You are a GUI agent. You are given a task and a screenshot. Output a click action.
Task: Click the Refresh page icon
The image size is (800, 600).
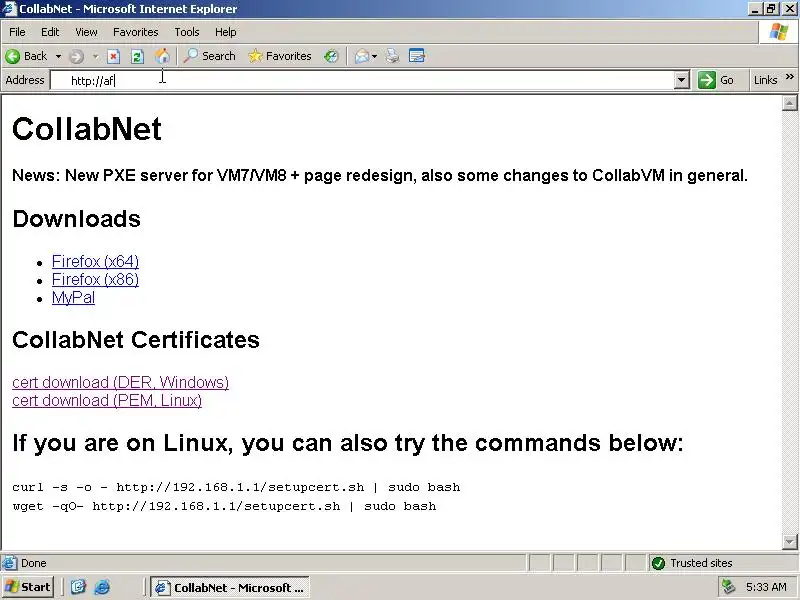pos(137,56)
